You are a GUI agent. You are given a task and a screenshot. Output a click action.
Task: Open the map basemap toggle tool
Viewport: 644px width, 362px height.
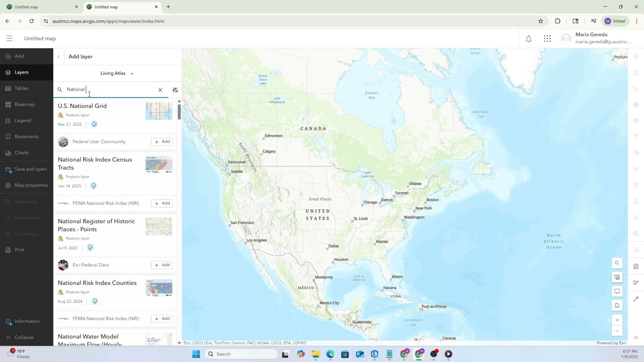coord(617,278)
